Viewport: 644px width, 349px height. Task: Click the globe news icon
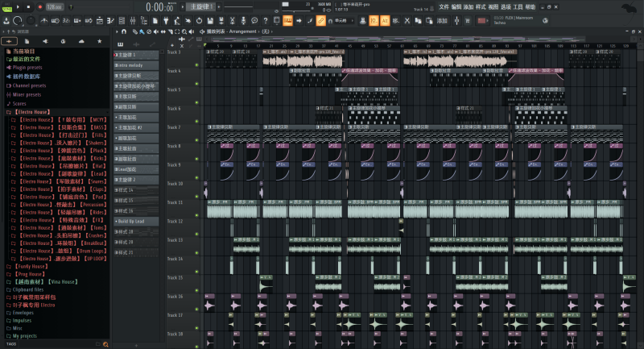click(x=546, y=21)
